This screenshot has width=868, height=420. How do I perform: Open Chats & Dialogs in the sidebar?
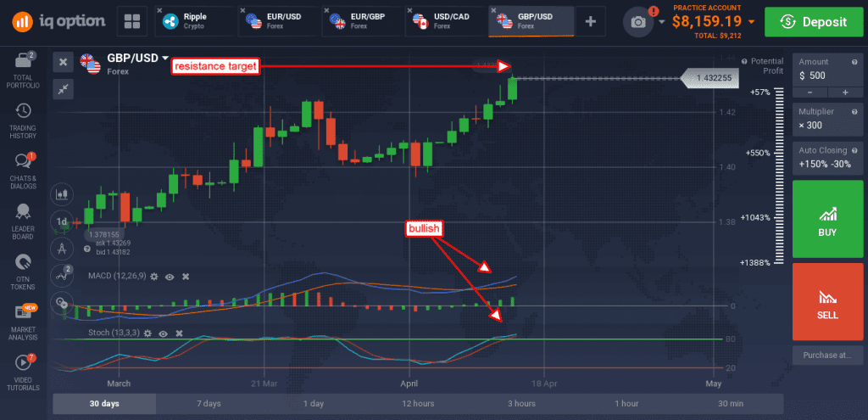click(x=23, y=171)
